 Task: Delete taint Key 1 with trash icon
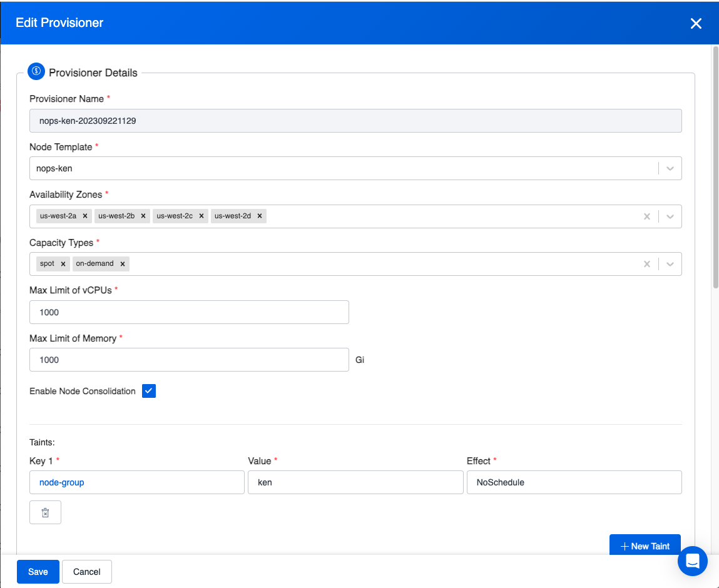[x=46, y=512]
